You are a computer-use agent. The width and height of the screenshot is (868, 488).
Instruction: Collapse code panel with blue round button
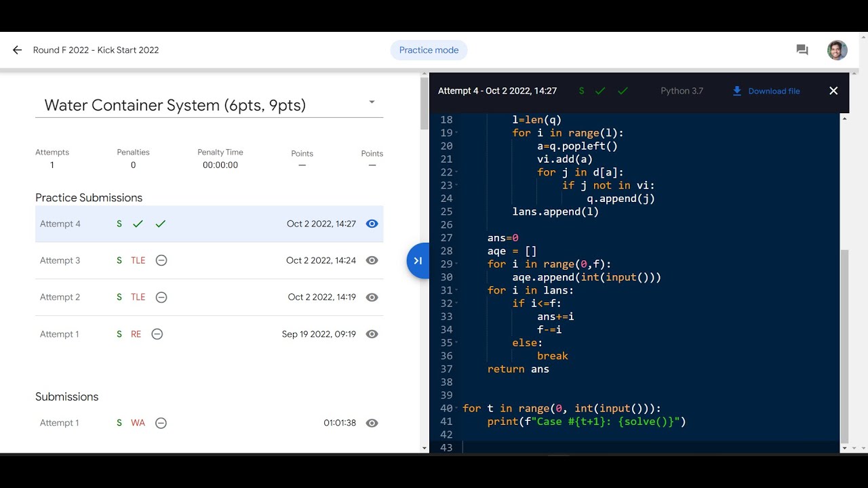[x=418, y=261]
